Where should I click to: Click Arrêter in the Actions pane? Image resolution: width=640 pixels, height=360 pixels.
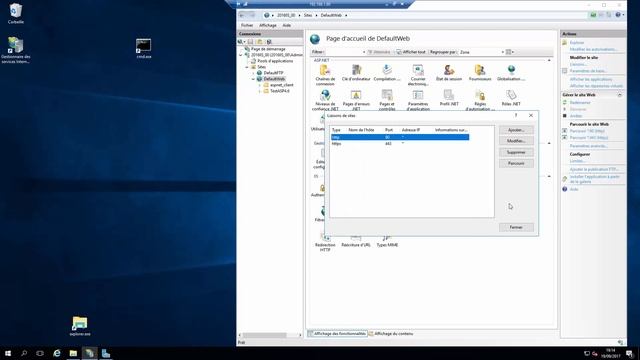pos(576,116)
